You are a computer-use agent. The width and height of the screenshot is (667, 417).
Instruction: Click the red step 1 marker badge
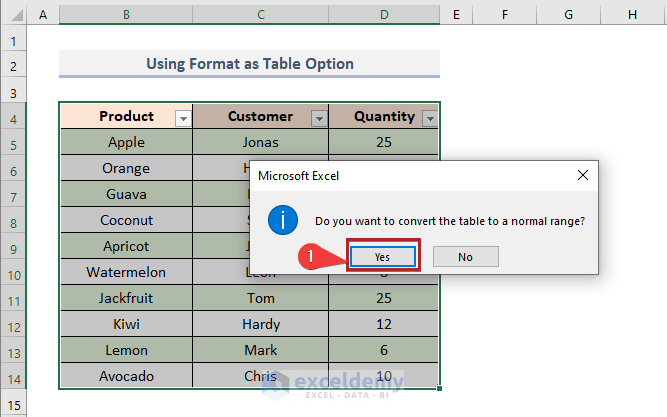pyautogui.click(x=313, y=257)
